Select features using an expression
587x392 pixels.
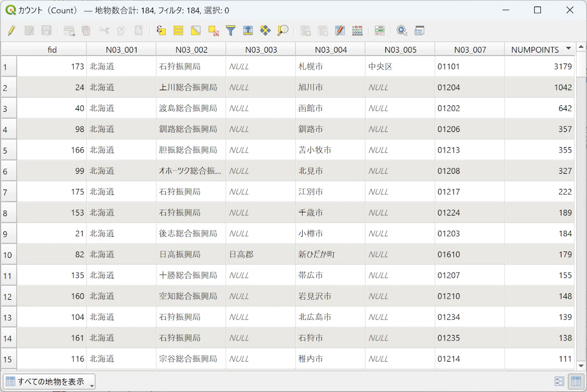click(161, 31)
